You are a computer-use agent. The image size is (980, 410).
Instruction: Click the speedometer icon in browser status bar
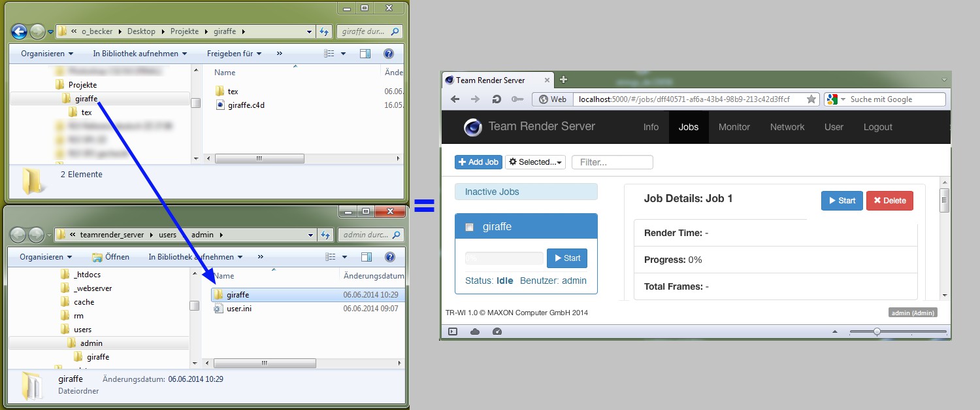(497, 332)
